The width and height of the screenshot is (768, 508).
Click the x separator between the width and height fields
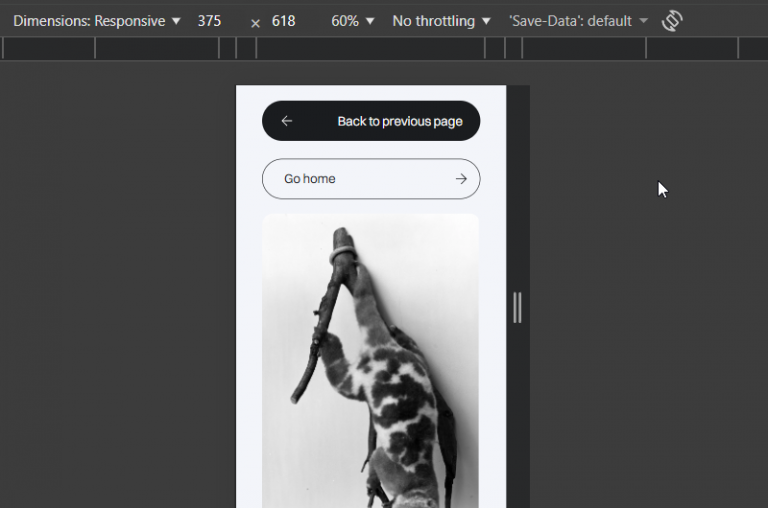[255, 23]
